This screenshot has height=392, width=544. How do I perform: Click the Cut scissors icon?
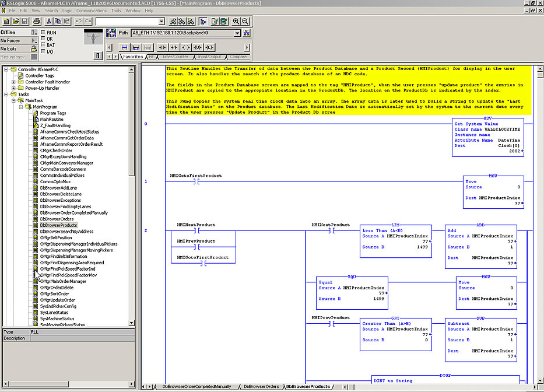tap(49, 22)
